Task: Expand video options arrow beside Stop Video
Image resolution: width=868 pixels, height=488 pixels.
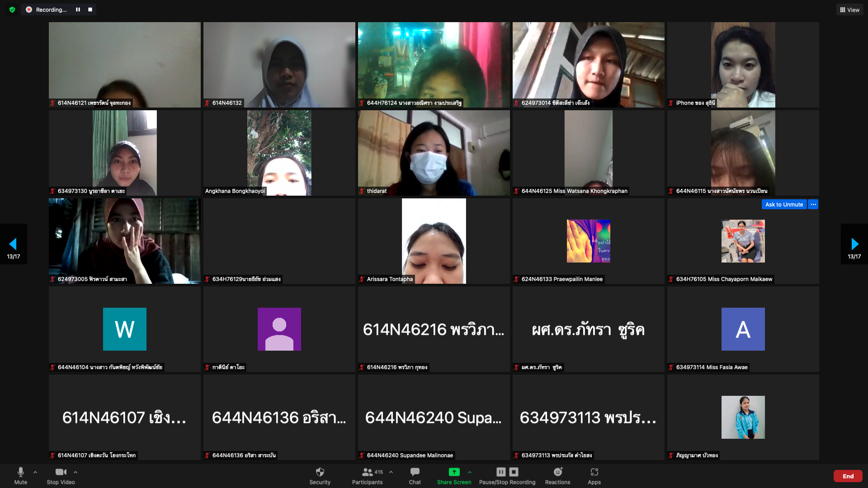Action: [x=75, y=472]
